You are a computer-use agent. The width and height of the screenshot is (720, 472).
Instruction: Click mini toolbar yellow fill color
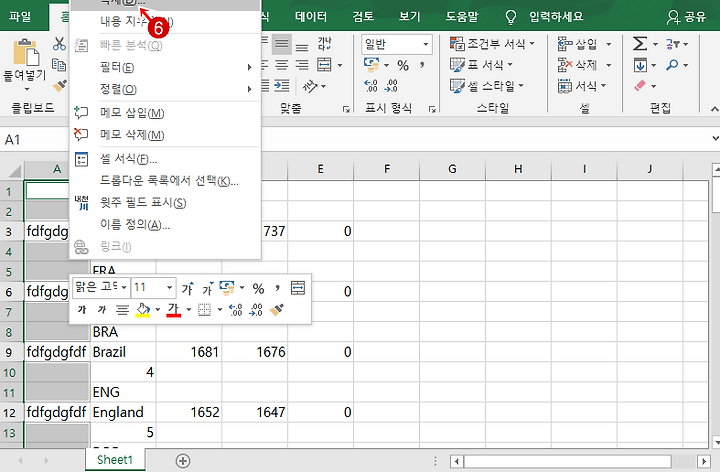143,310
